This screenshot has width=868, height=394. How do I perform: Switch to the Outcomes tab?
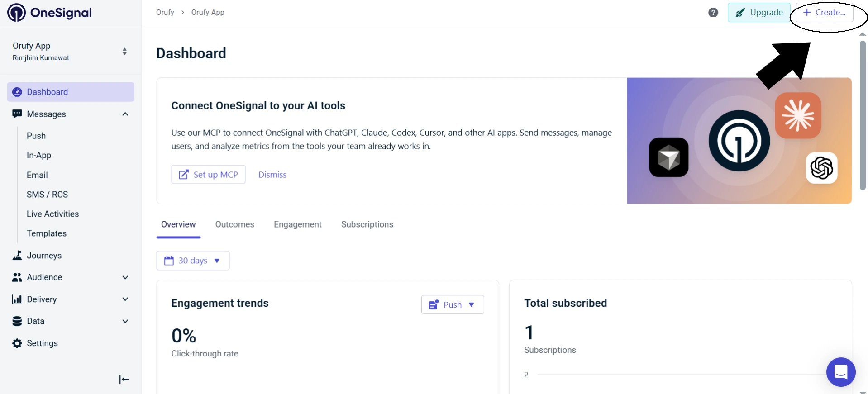(x=234, y=224)
